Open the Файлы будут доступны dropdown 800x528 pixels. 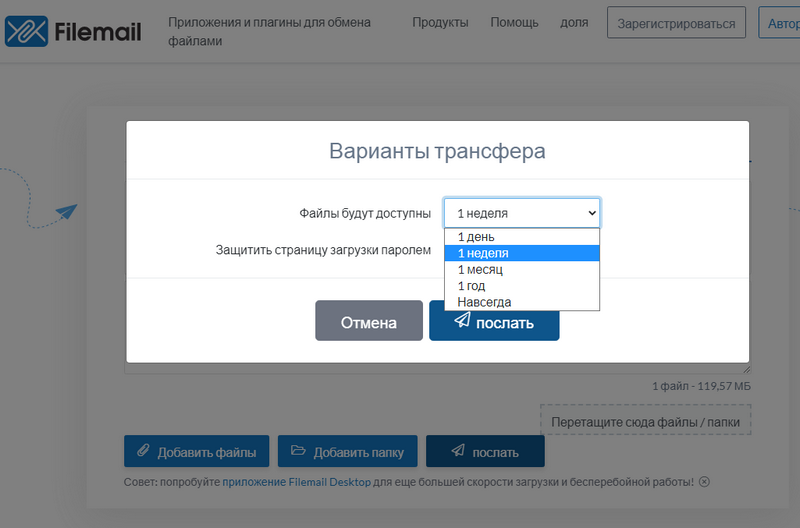(522, 213)
